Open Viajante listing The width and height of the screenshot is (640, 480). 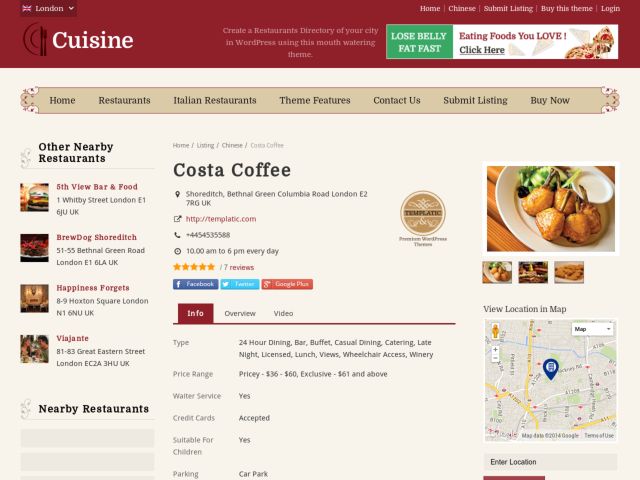pos(73,338)
